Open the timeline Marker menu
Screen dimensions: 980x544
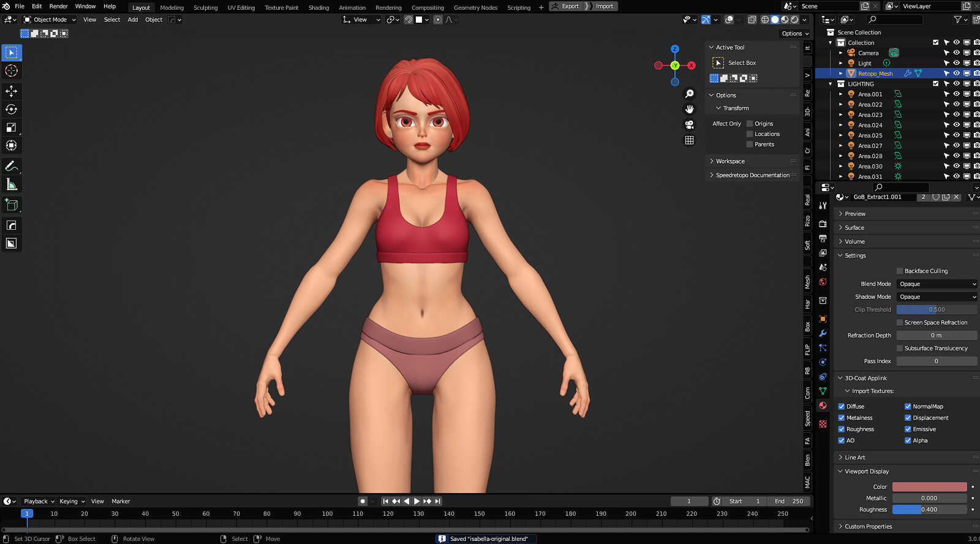click(x=121, y=501)
